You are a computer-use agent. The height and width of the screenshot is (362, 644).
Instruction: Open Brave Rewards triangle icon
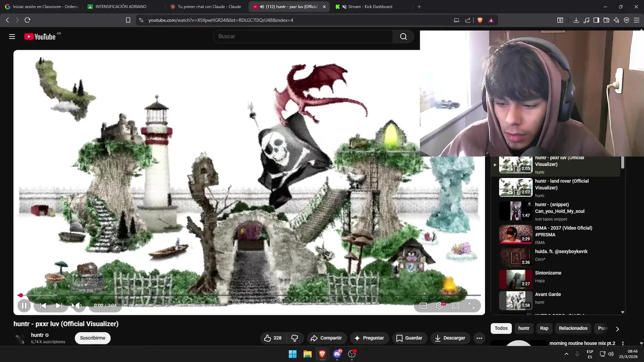tap(491, 20)
